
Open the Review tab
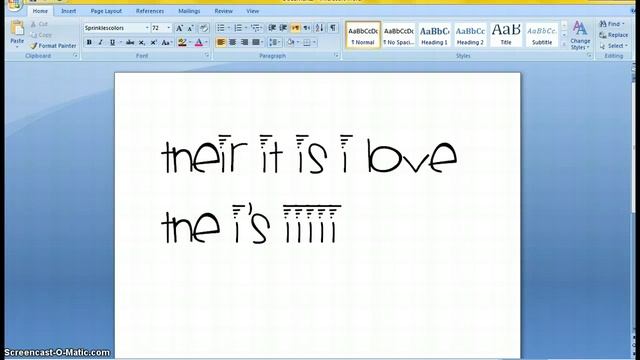click(x=224, y=11)
